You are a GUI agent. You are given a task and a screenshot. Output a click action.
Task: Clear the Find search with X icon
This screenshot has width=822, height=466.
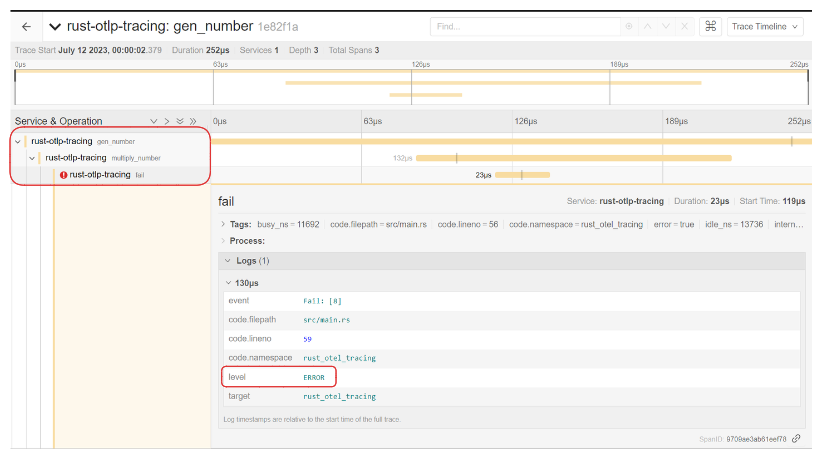tap(684, 26)
